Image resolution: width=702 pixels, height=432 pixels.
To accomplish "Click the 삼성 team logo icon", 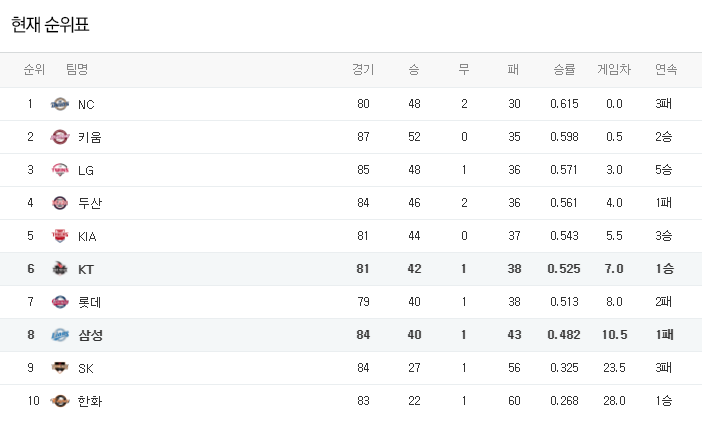I will pos(60,335).
